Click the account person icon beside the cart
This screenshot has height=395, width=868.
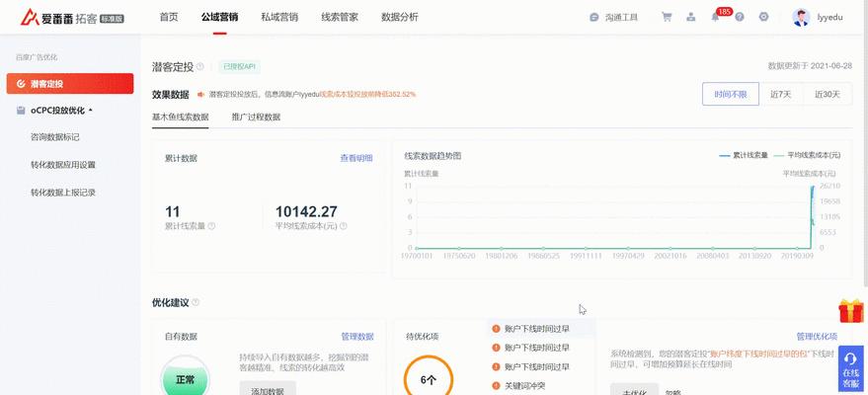click(691, 17)
